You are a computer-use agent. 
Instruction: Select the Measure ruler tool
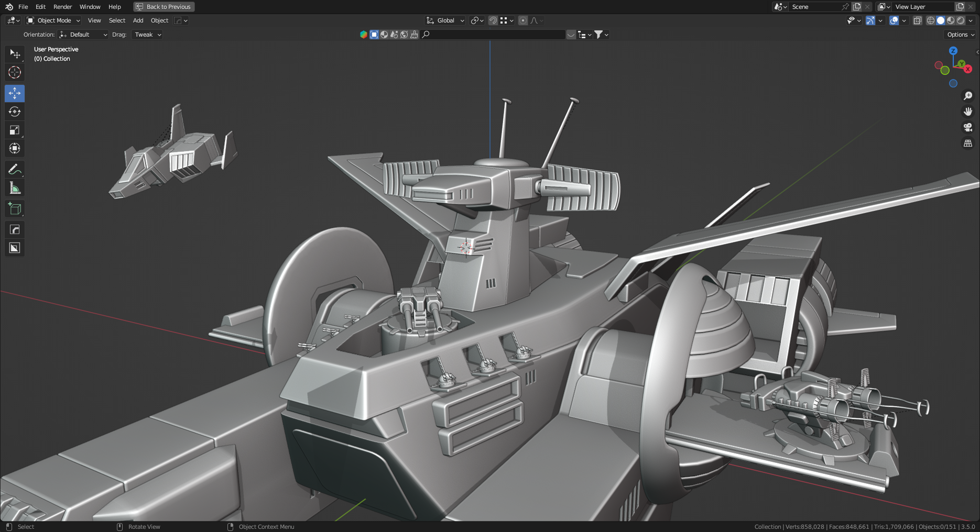point(15,187)
